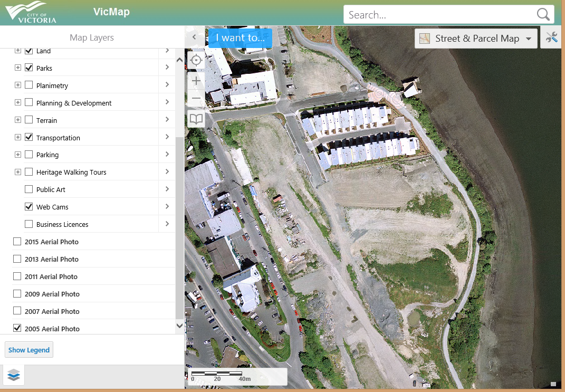
Task: Check the 2011 Aerial Photo box
Action: click(17, 276)
